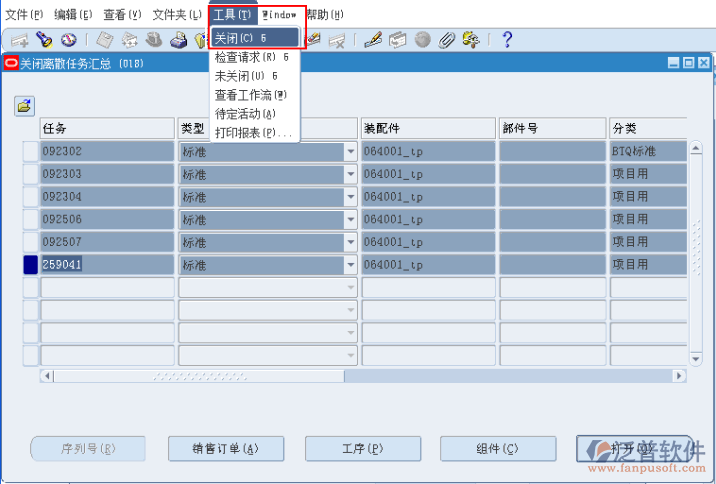Screen dimensions: 716x484
Task: Click the 序列号(R) button
Action: [x=88, y=449]
